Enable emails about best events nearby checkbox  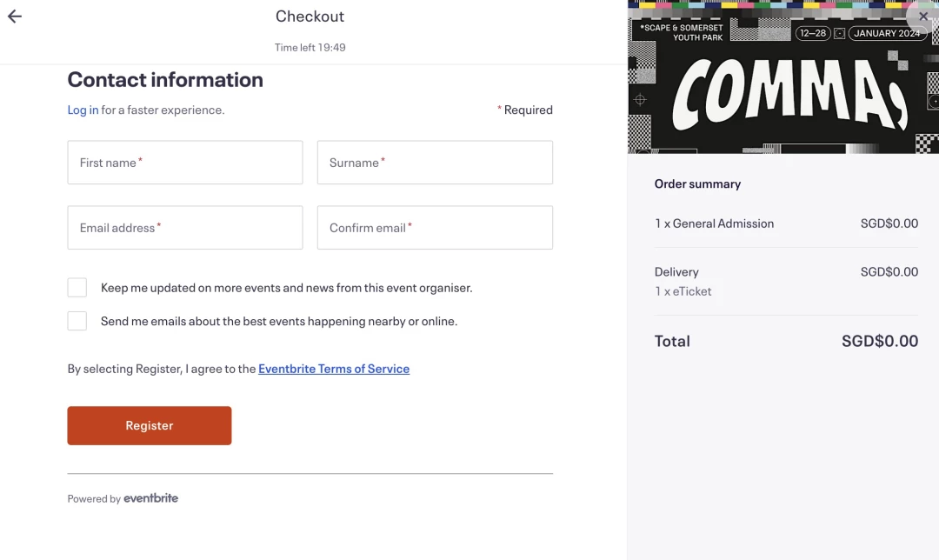(77, 321)
